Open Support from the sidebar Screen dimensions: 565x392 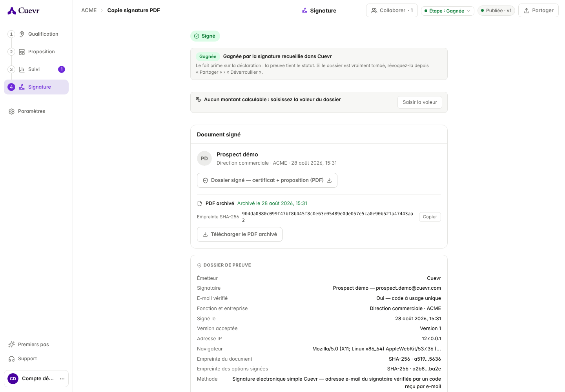click(x=36, y=359)
